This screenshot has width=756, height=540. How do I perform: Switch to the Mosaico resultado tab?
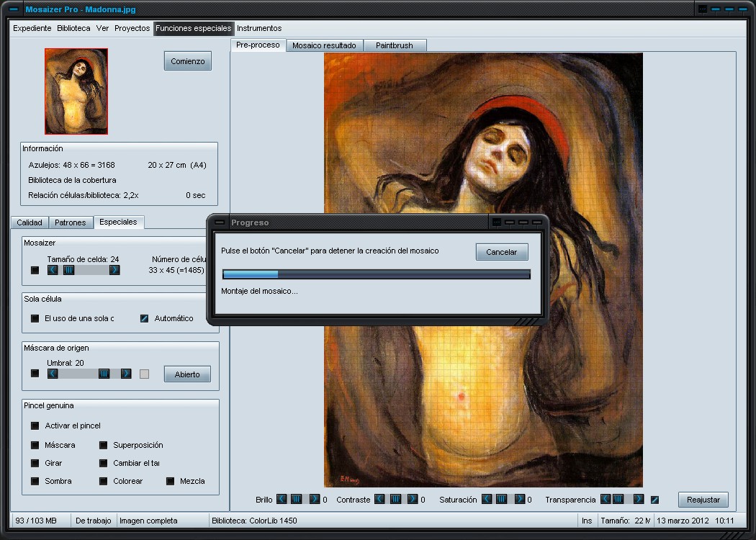pyautogui.click(x=324, y=45)
